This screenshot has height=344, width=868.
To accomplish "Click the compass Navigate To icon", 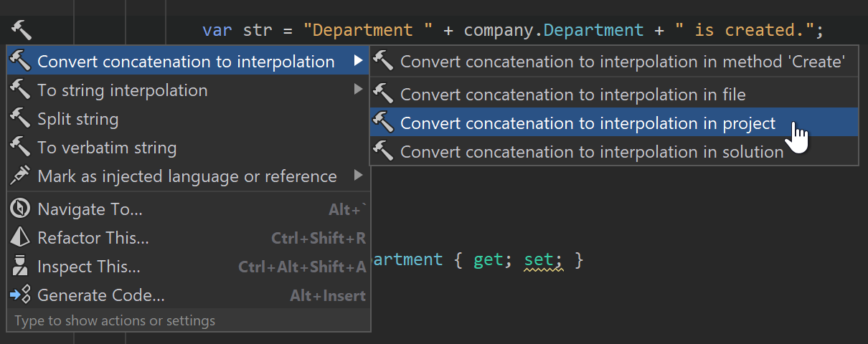I will (x=20, y=209).
